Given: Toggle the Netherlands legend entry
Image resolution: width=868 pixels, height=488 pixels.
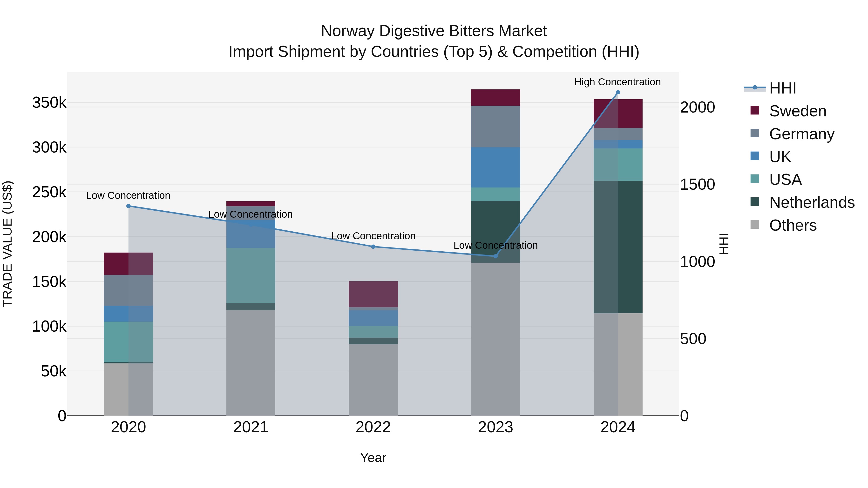Looking at the screenshot, I should point(802,202).
